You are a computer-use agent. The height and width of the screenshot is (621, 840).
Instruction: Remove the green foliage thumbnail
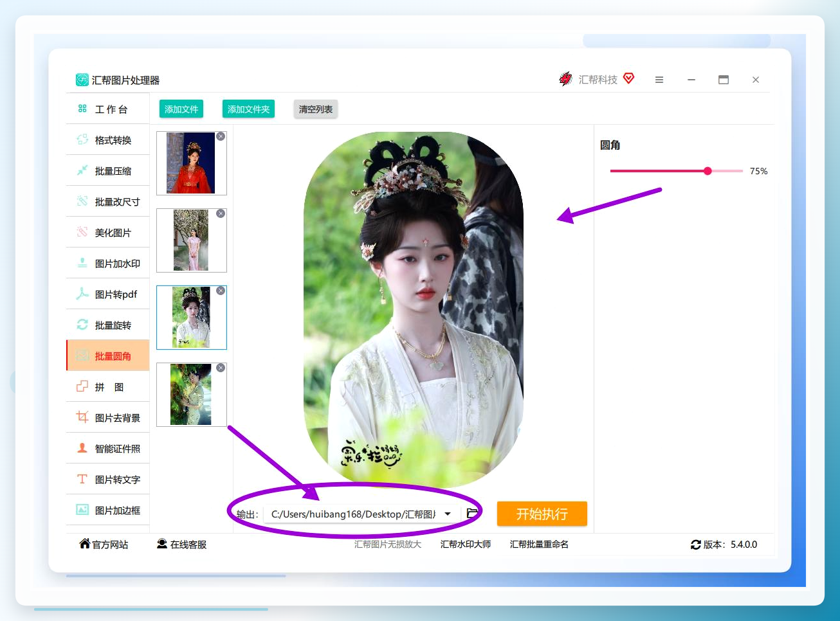[x=221, y=368]
